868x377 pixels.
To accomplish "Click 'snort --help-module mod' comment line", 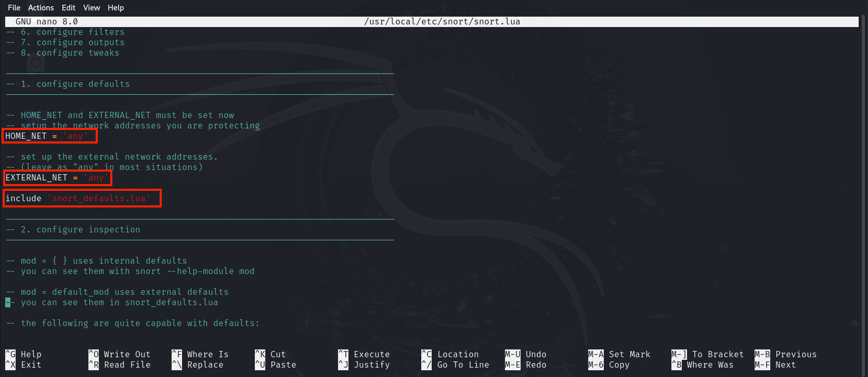I will 130,271.
